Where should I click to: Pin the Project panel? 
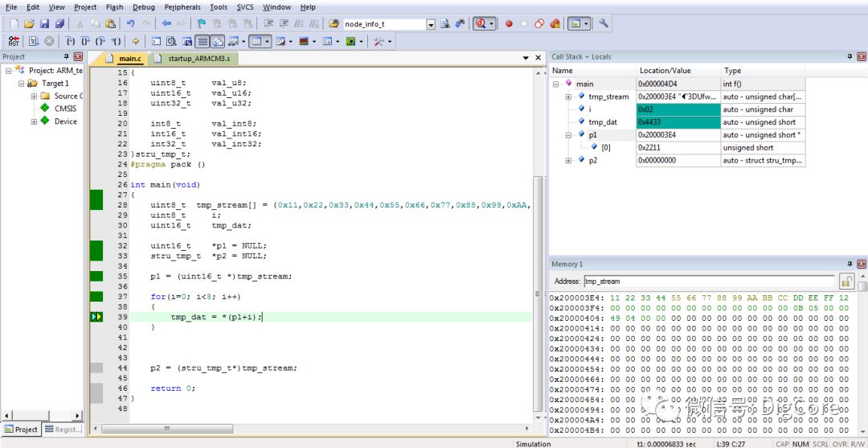coord(67,56)
